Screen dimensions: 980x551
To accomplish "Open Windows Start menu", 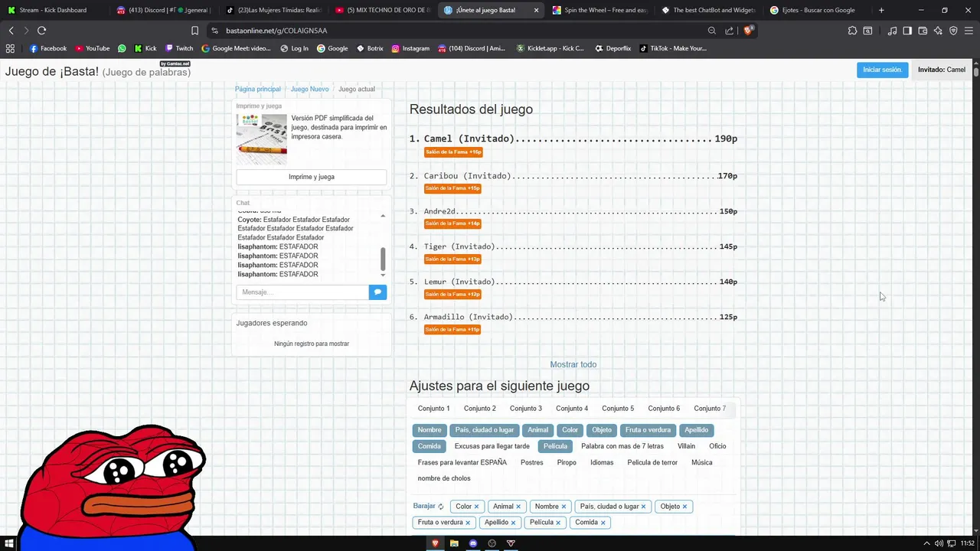I will (9, 543).
